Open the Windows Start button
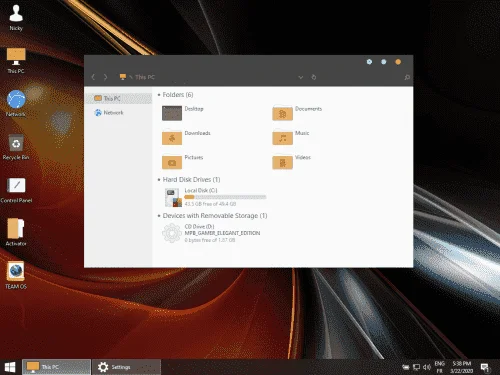Viewport: 500px width, 375px height. coord(10,367)
